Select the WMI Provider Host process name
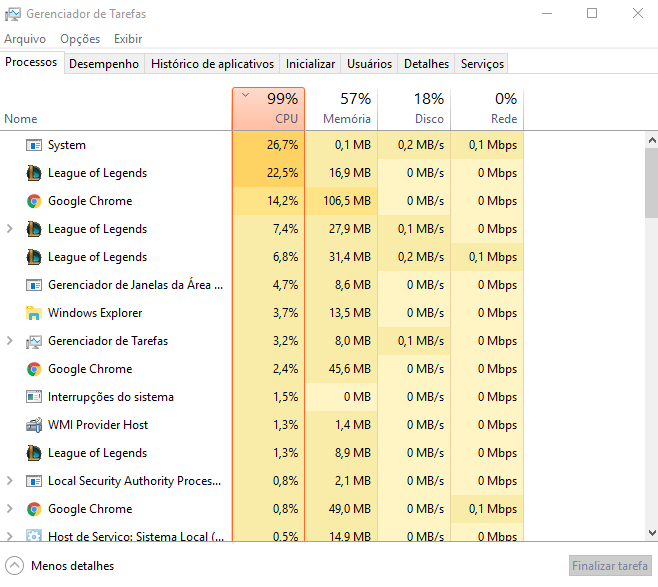The image size is (658, 587). point(98,425)
